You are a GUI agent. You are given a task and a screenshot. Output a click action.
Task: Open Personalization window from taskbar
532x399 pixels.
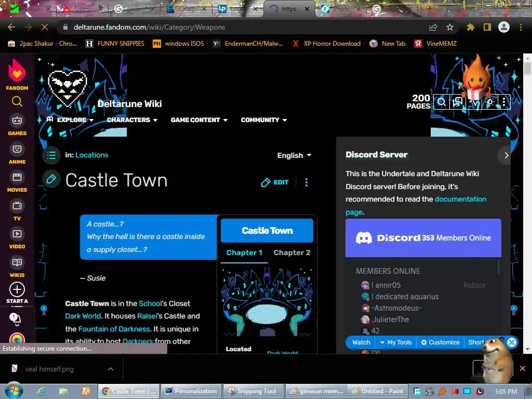click(191, 391)
